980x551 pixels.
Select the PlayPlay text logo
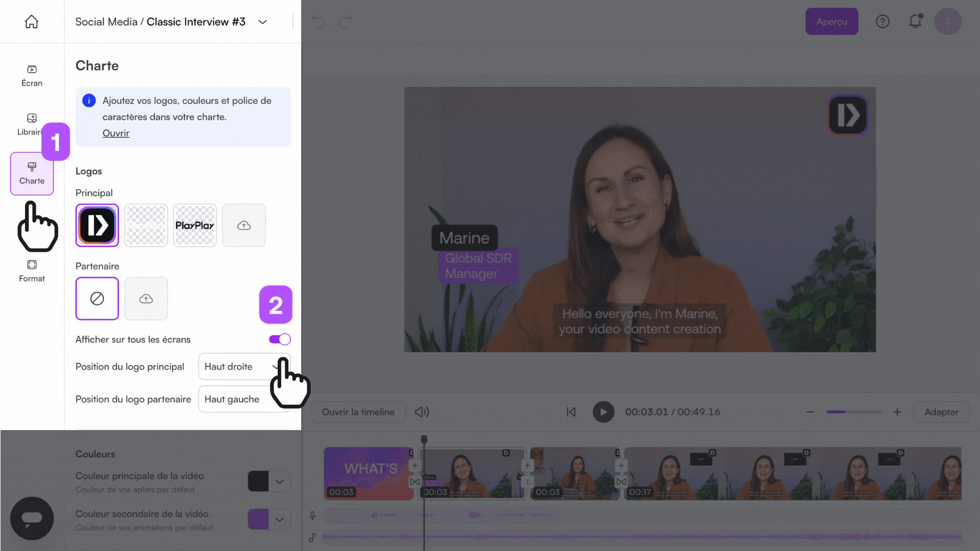tap(195, 226)
